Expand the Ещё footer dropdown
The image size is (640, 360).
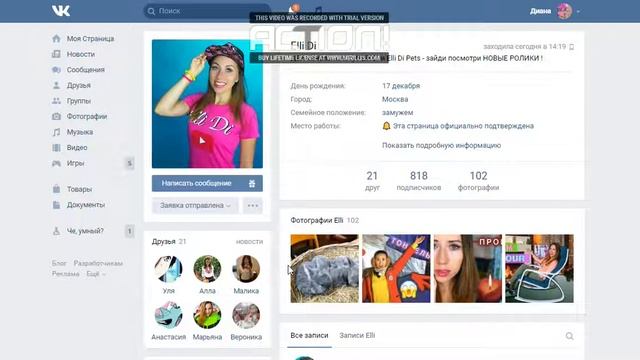(x=96, y=274)
